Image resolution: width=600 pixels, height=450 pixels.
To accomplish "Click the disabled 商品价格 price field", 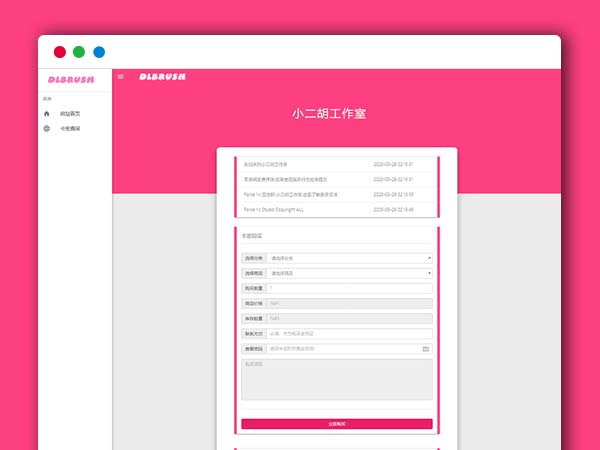I will click(349, 303).
